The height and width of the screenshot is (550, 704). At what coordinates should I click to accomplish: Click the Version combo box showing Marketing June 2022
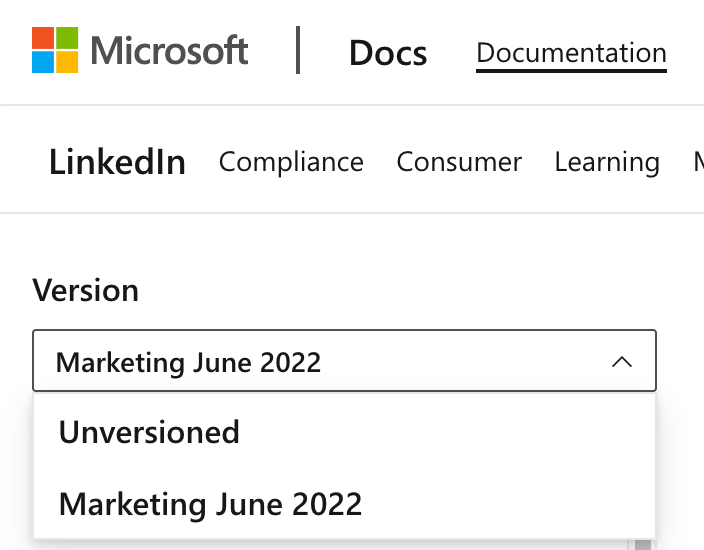coord(344,361)
